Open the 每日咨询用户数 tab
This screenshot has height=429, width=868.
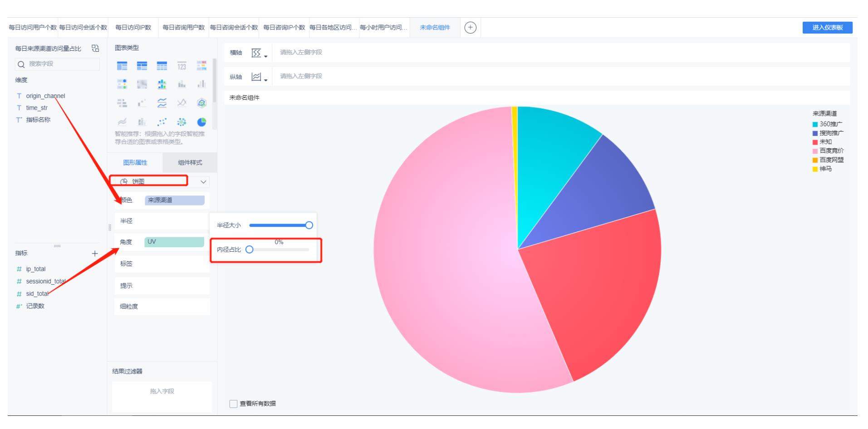tap(184, 28)
